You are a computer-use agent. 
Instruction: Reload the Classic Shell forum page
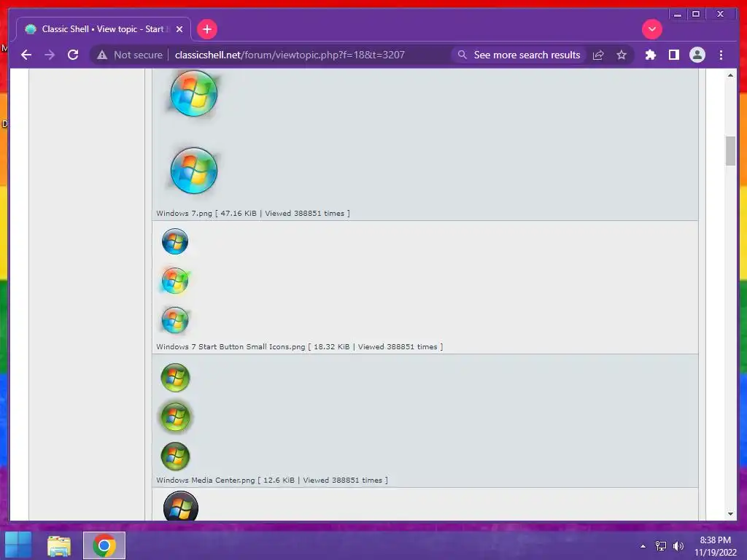coord(73,55)
